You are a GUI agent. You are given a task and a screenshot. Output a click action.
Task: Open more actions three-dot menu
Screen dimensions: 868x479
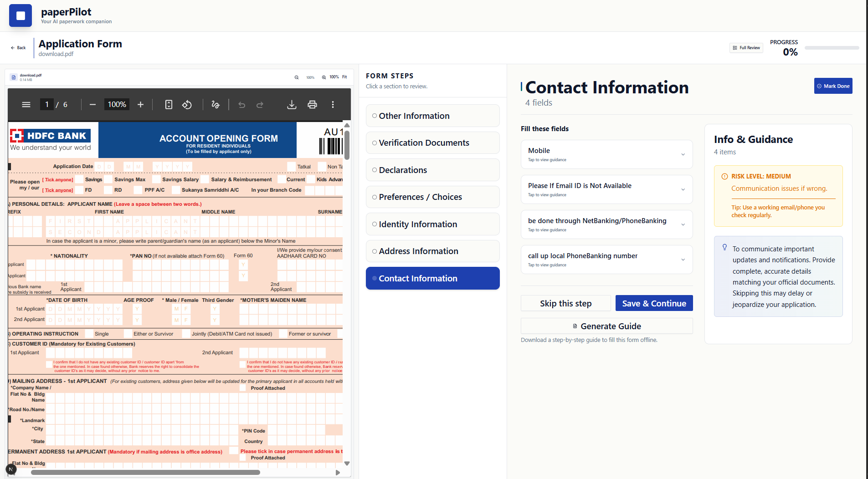[x=333, y=105]
